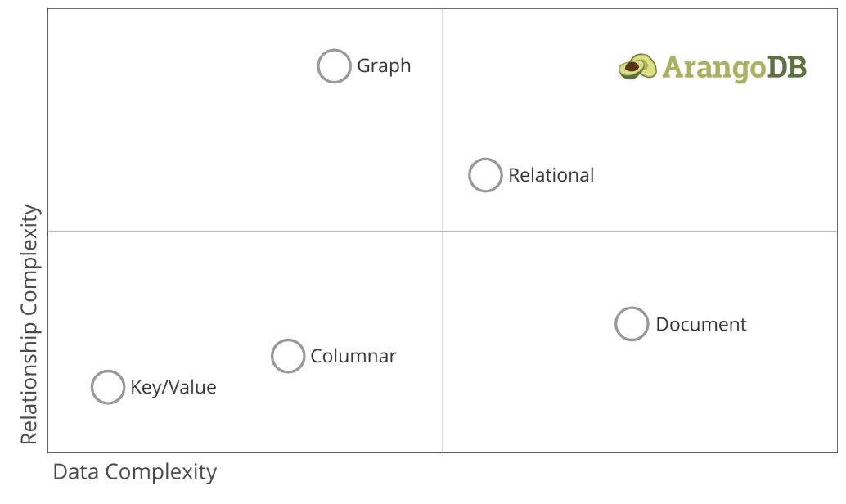Viewport: 846px width, 504px height.
Task: Select the Graph circle marker
Action: coord(334,65)
